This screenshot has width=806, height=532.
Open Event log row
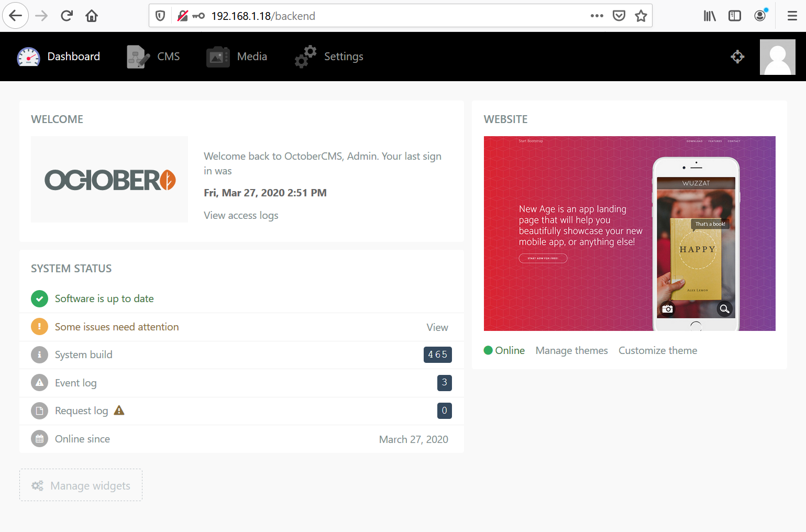(76, 383)
